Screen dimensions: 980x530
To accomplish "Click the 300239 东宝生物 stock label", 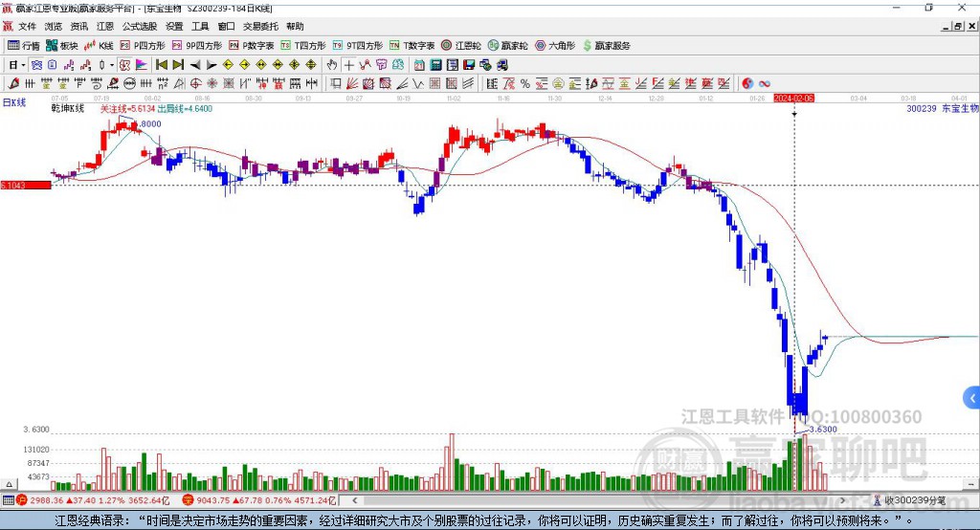I will point(943,109).
